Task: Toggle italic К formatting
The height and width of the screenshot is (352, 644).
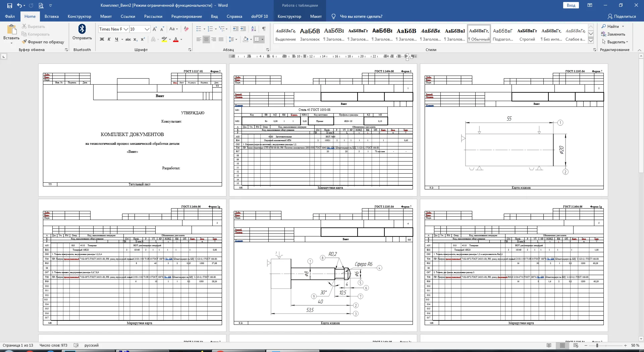Action: (109, 39)
